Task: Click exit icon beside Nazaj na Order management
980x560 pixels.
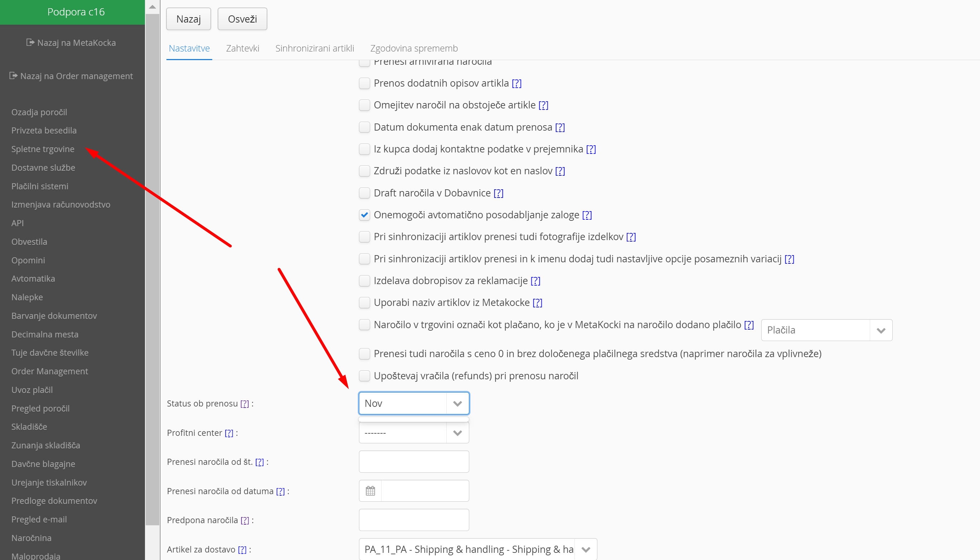Action: tap(13, 76)
